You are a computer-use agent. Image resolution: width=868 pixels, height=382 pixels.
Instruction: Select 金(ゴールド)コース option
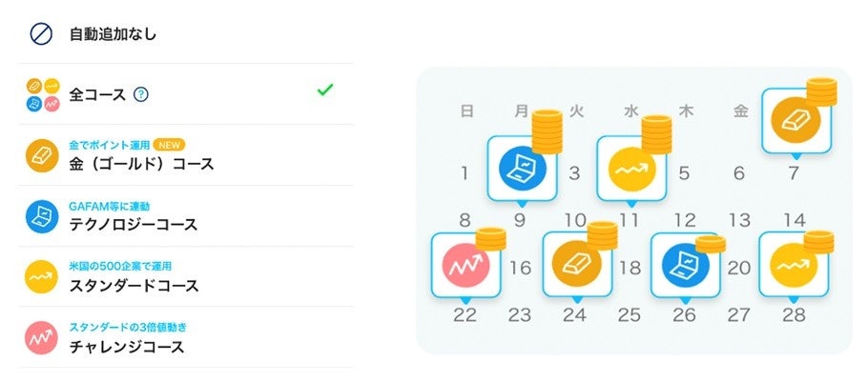141,164
